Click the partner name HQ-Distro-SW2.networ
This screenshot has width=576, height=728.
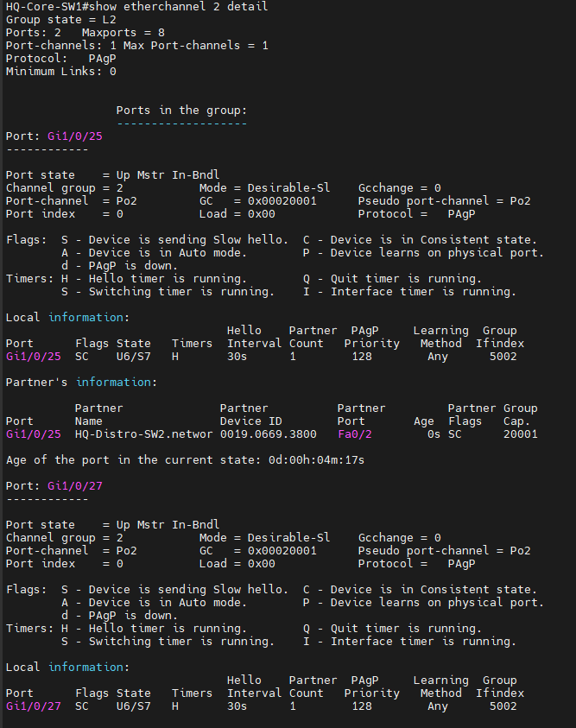point(144,434)
